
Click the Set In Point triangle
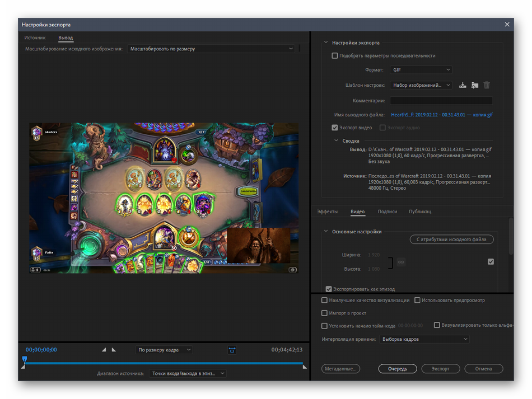tap(104, 350)
